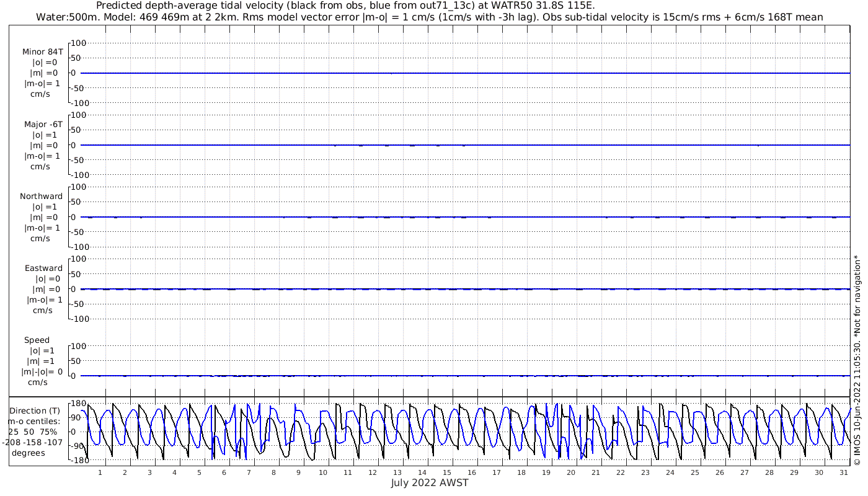Click the vertical IMOS copyright notice
This screenshot has width=868, height=496.
(857, 360)
